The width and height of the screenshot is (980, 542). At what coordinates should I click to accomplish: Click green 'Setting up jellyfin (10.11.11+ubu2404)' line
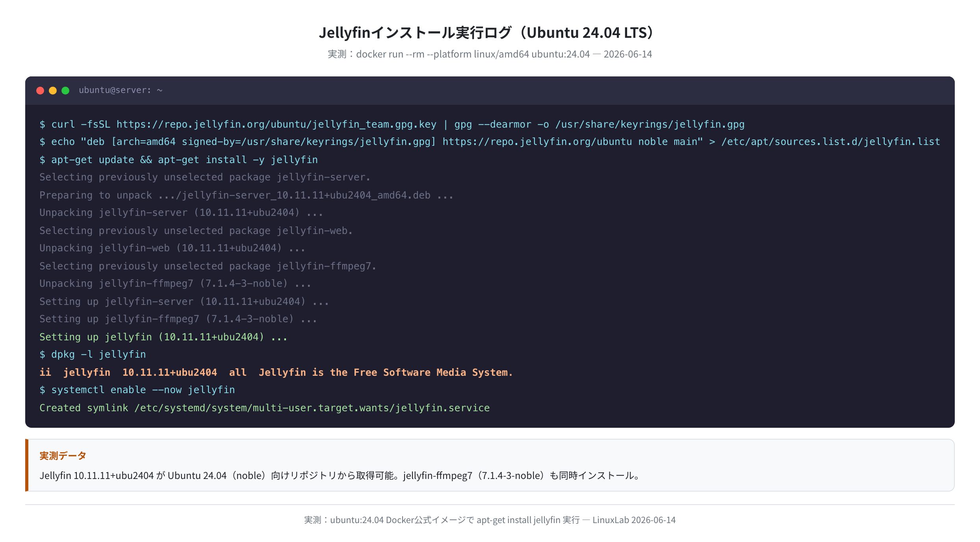click(x=163, y=337)
